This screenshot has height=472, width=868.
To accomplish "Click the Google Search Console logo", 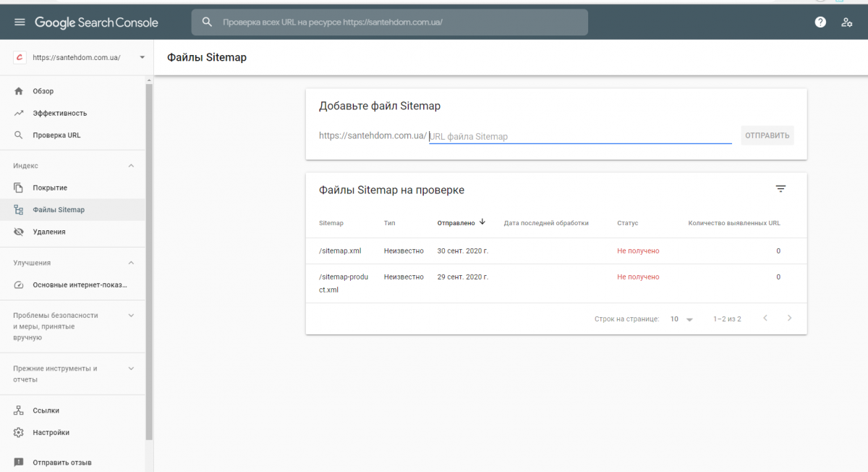I will [96, 22].
